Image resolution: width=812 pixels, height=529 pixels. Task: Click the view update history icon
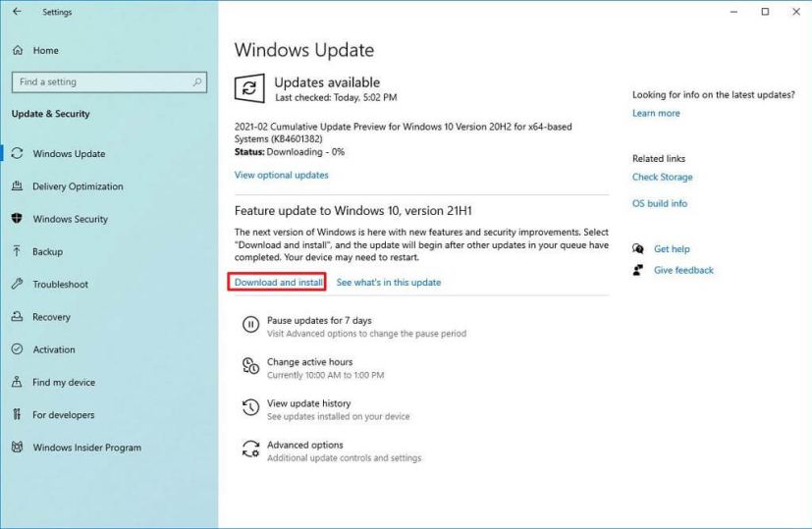[x=250, y=407]
